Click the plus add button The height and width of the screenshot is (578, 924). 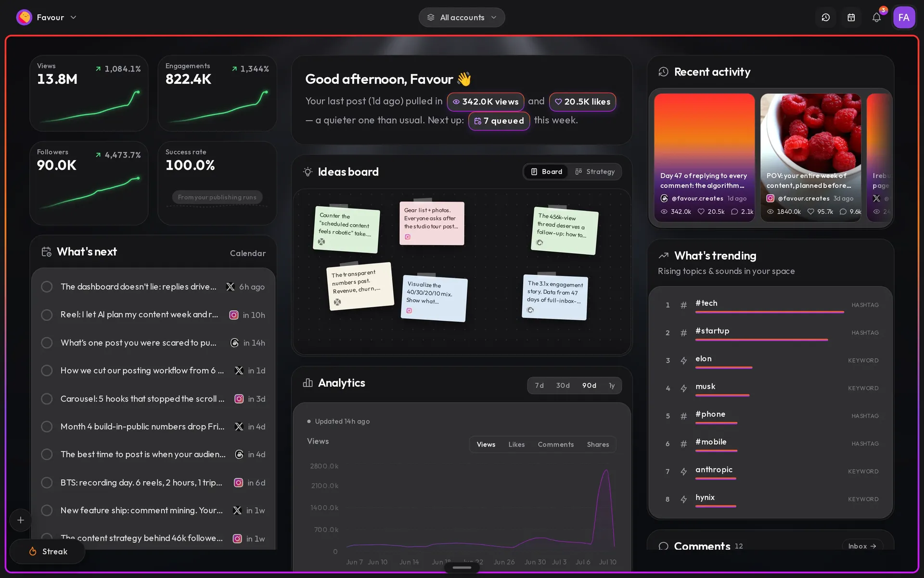pyautogui.click(x=21, y=520)
